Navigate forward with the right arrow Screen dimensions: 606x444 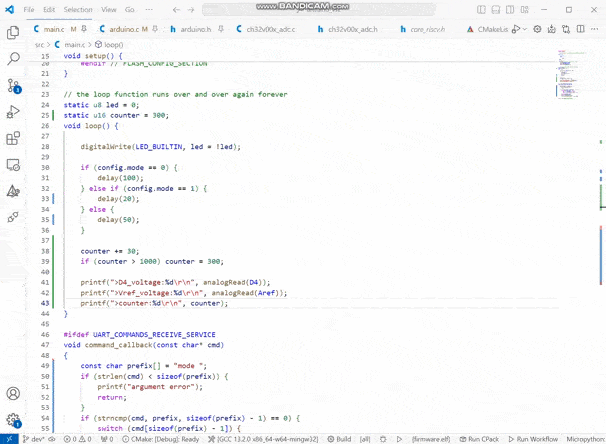coord(191,10)
